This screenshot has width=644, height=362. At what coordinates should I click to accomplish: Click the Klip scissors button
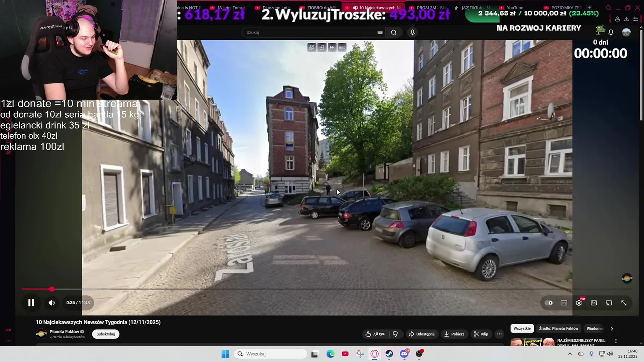[x=481, y=334]
